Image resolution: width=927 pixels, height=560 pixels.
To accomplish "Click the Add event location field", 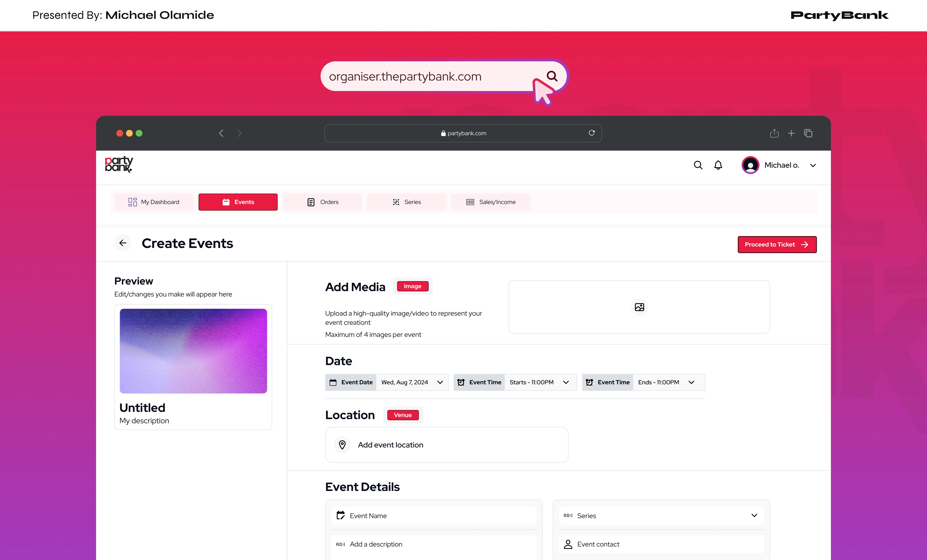I will click(x=447, y=445).
